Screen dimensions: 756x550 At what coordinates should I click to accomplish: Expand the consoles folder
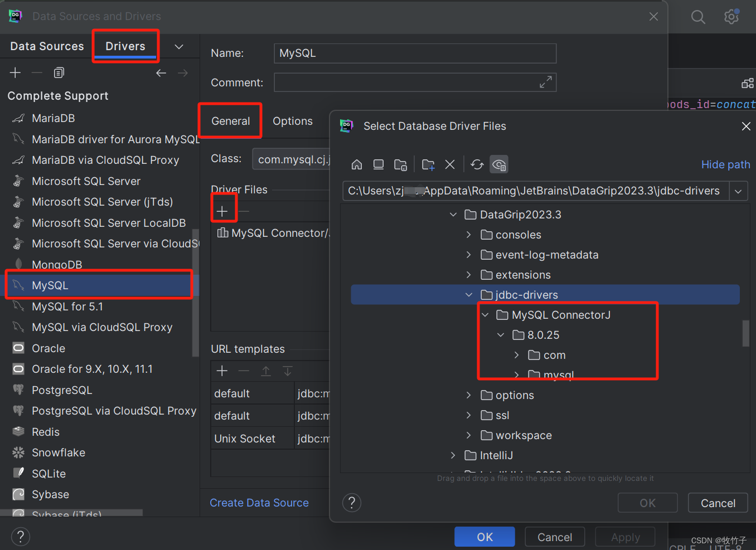(x=469, y=235)
